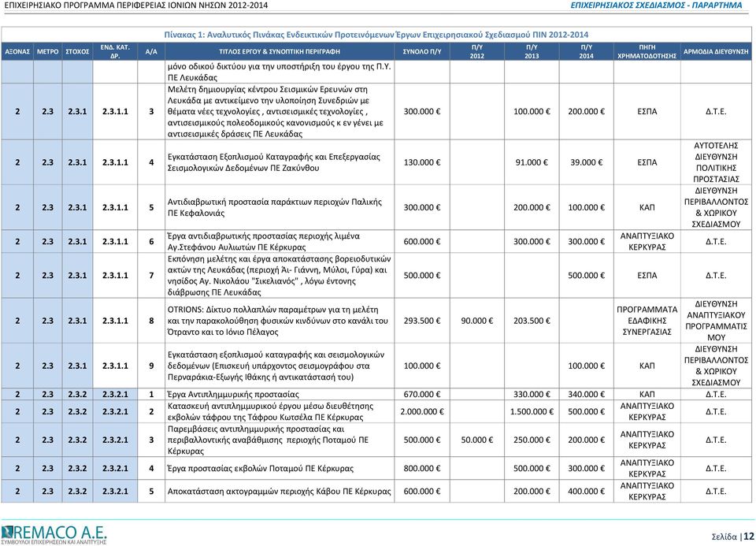
Task: Click the 2013 budget "330.000 €"
Action: click(x=532, y=395)
